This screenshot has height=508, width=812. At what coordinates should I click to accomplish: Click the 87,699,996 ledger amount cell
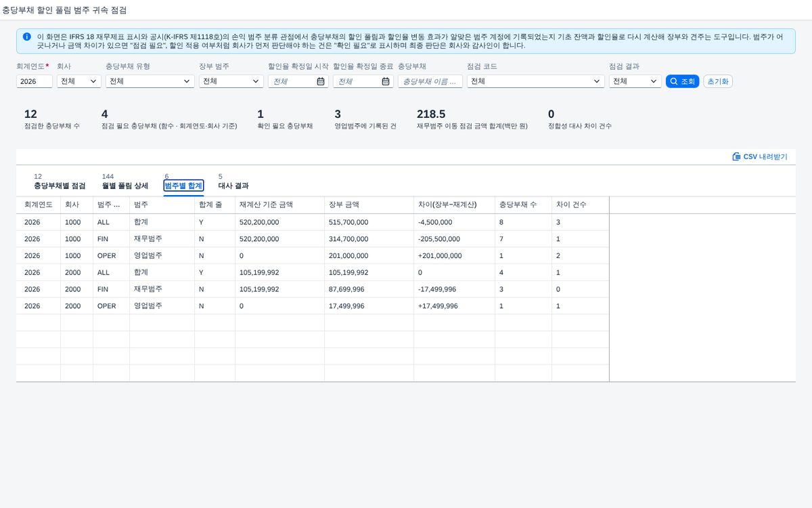point(369,289)
